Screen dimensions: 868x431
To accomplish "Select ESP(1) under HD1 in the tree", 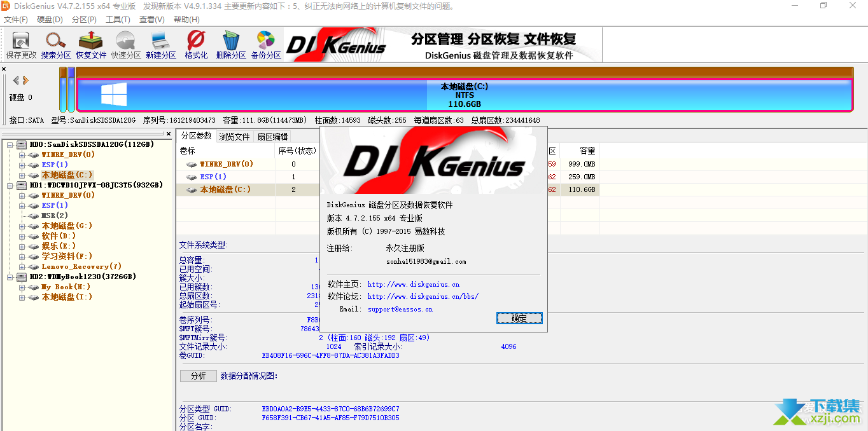I will [55, 205].
